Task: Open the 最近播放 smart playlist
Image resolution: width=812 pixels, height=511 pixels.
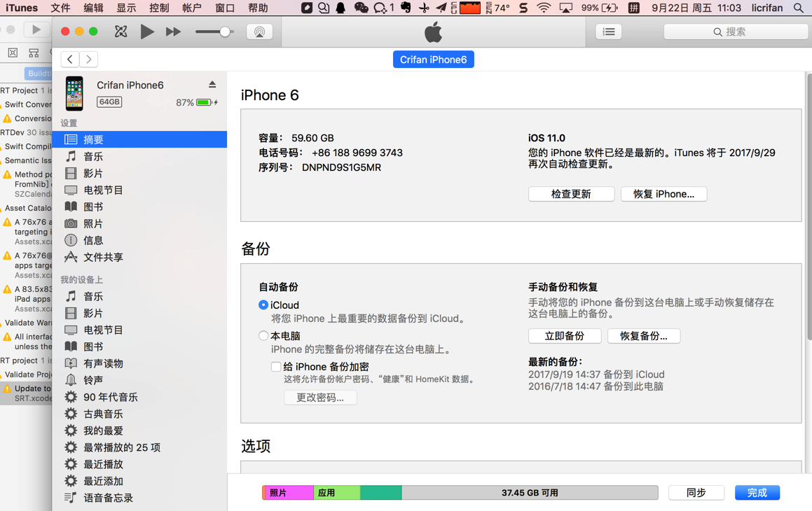Action: point(139,465)
